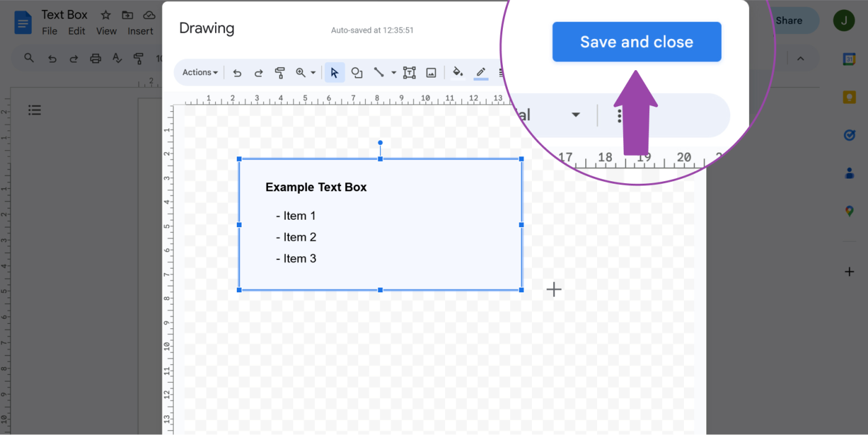Viewport: 868px width, 435px height.
Task: Select the Line tool
Action: [379, 73]
